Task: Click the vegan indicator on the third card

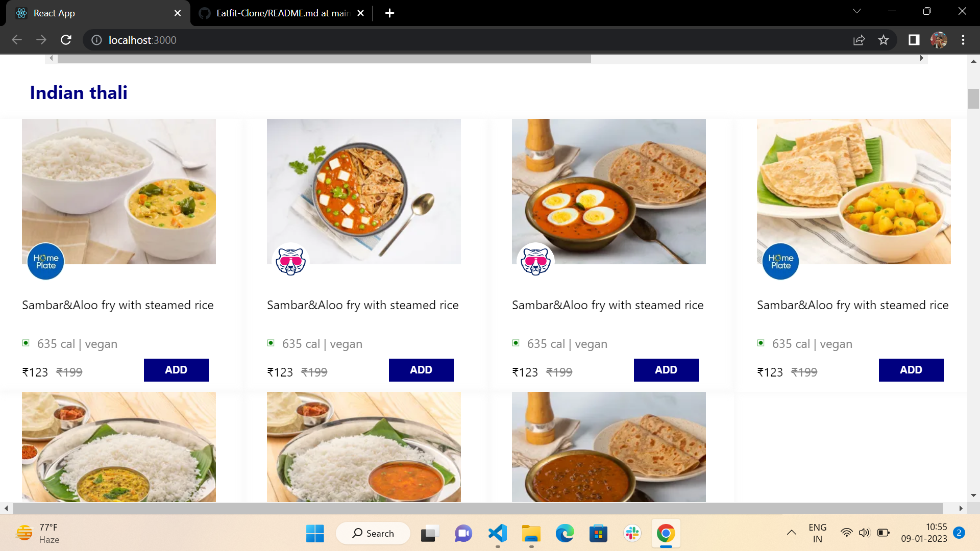Action: click(x=516, y=343)
